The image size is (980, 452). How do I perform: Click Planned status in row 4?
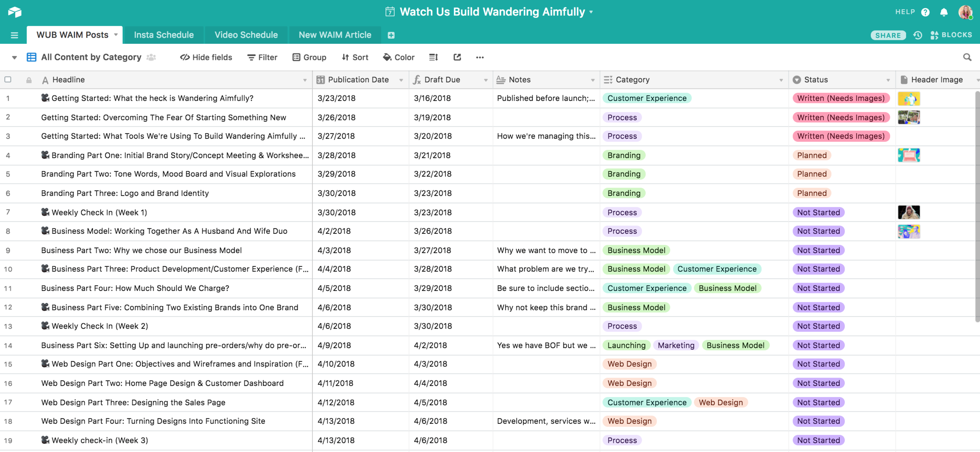pos(812,155)
